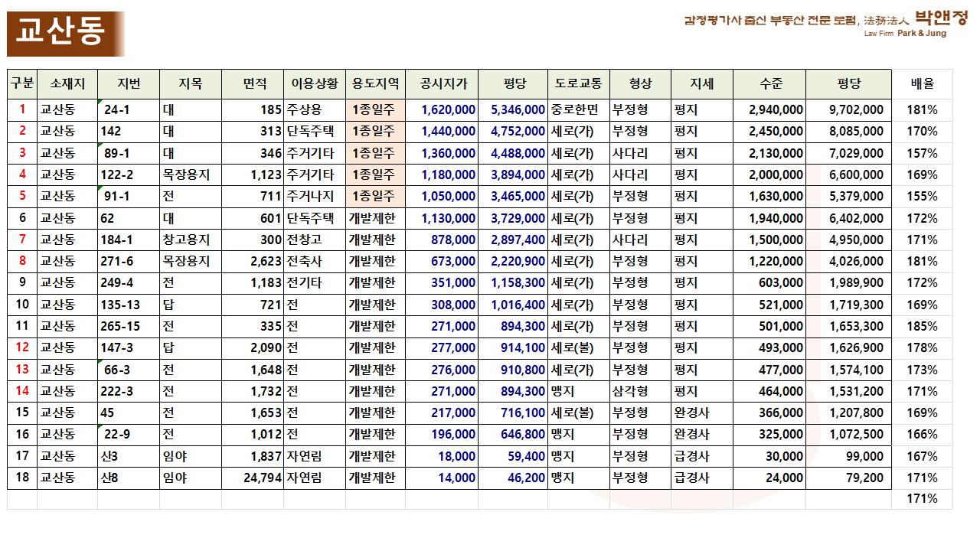The height and width of the screenshot is (551, 980).
Task: Select official price cell 1,620,000
Action: (x=442, y=110)
